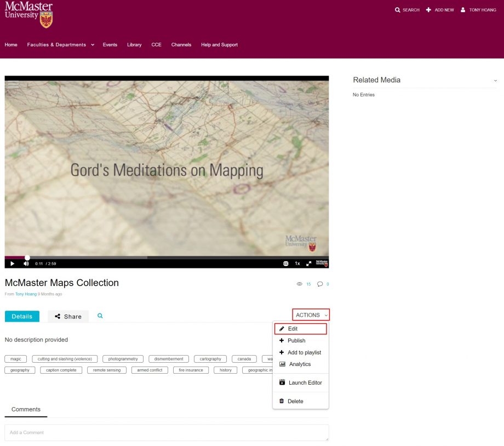Mute the video volume
Image resolution: width=504 pixels, height=446 pixels.
click(x=26, y=264)
